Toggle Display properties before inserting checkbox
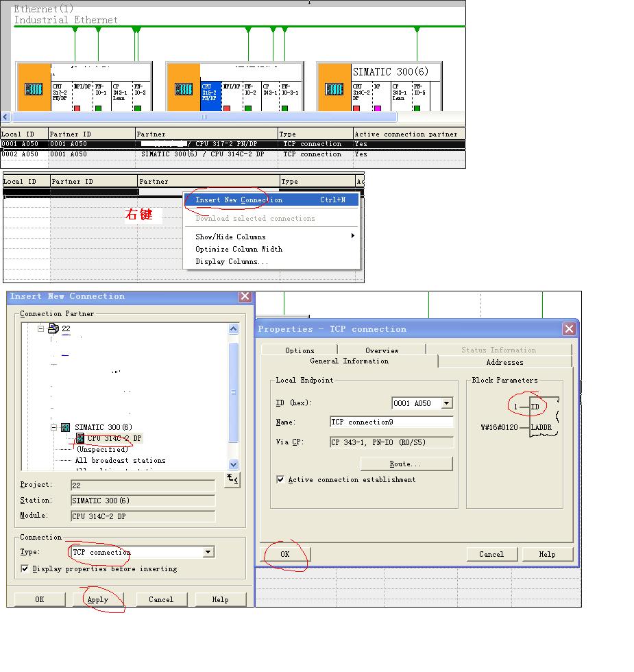The image size is (634, 672). 25,568
